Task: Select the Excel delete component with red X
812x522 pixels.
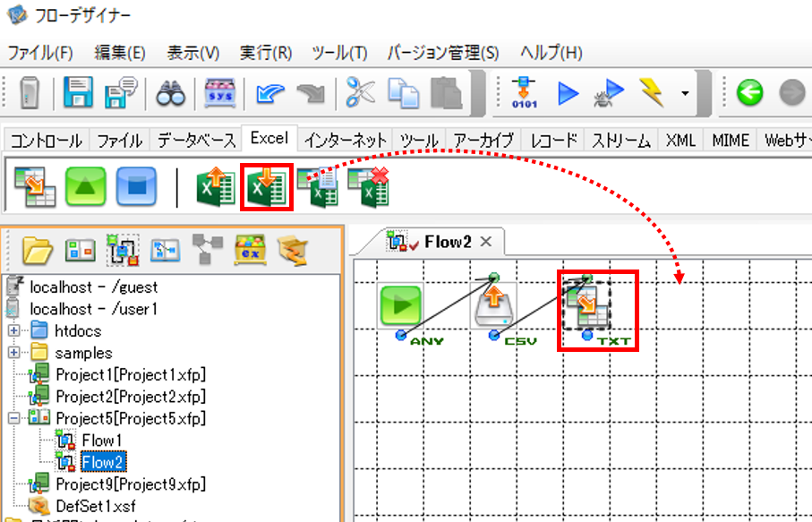Action: coord(369,187)
